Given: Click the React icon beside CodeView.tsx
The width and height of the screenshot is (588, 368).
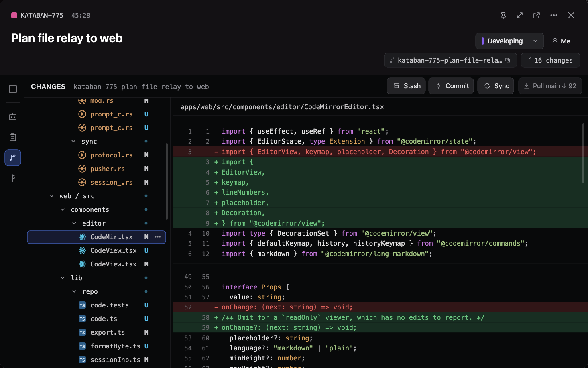Looking at the screenshot, I should pyautogui.click(x=82, y=264).
